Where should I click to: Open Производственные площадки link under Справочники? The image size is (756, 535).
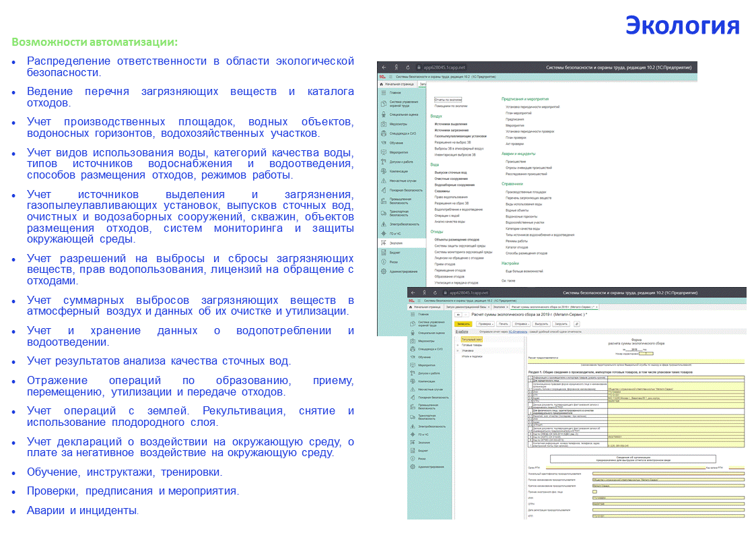[526, 192]
